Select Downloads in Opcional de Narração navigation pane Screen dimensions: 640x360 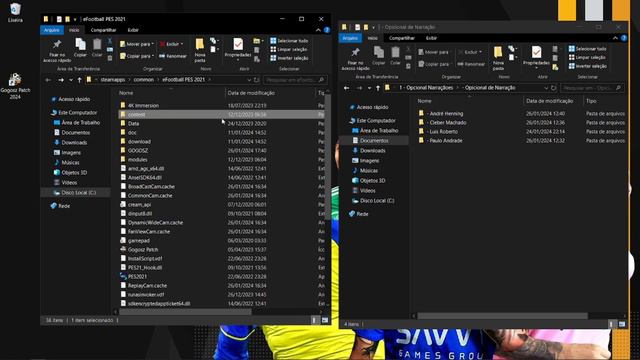(373, 151)
